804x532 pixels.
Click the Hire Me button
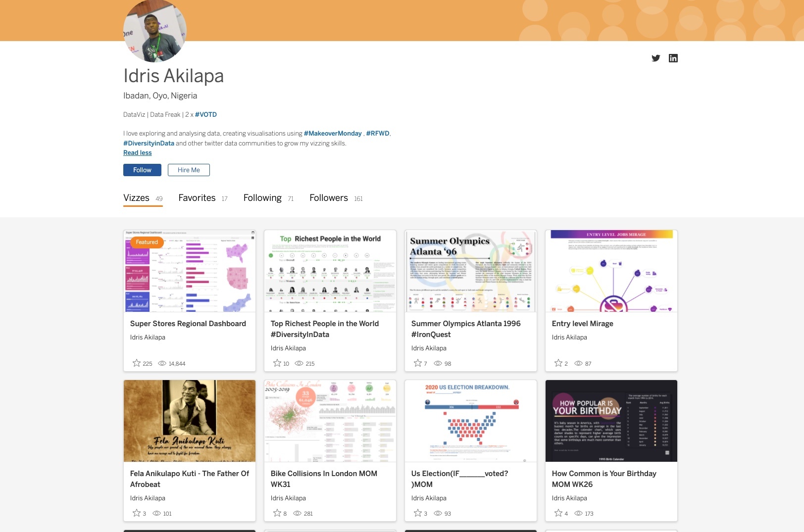(x=189, y=170)
